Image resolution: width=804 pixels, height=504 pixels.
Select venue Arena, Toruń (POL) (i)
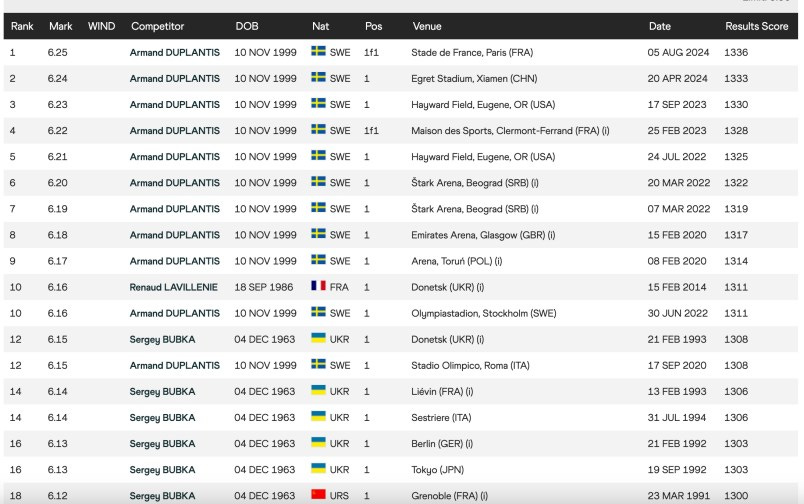click(456, 261)
